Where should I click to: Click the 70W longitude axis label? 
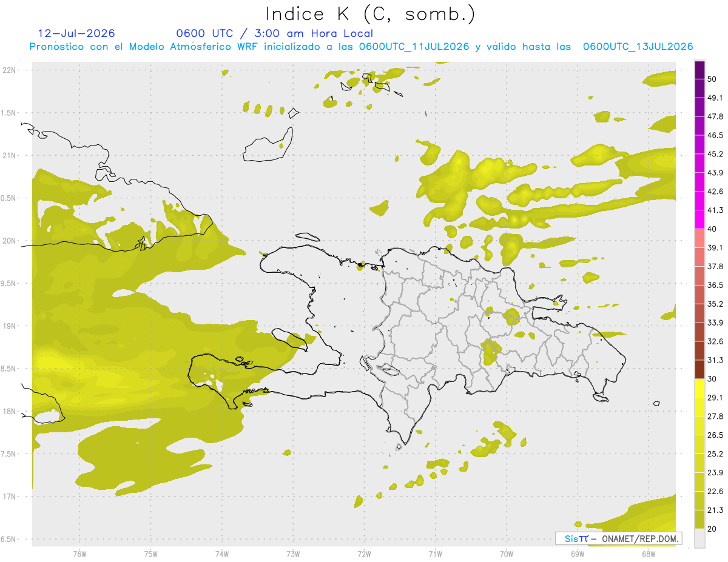tap(506, 554)
